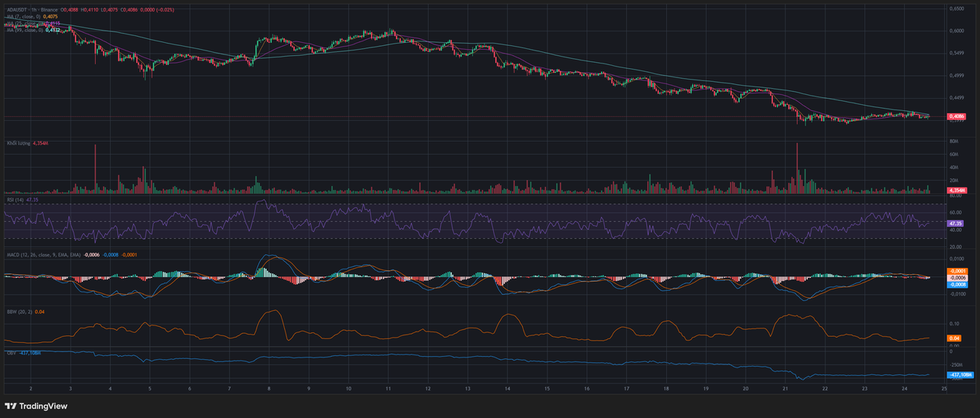
Task: Click the date label 14 on time axis
Action: click(x=507, y=389)
